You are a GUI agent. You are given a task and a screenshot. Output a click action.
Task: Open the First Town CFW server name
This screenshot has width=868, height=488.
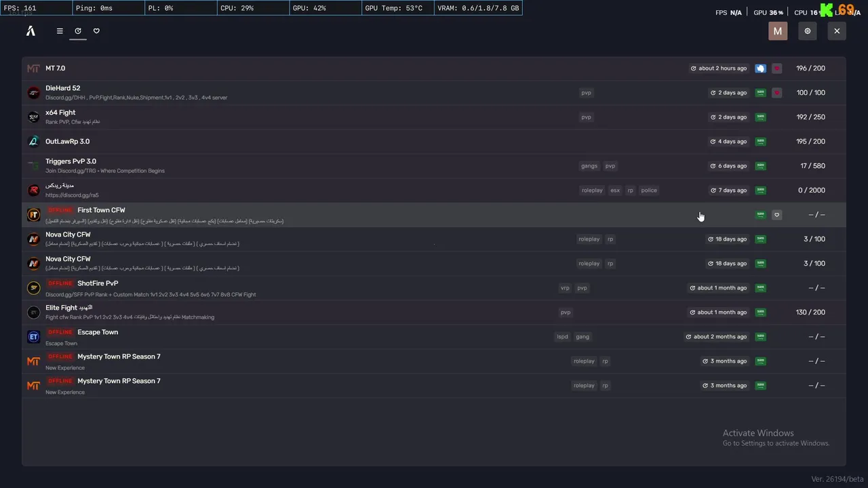click(x=101, y=210)
